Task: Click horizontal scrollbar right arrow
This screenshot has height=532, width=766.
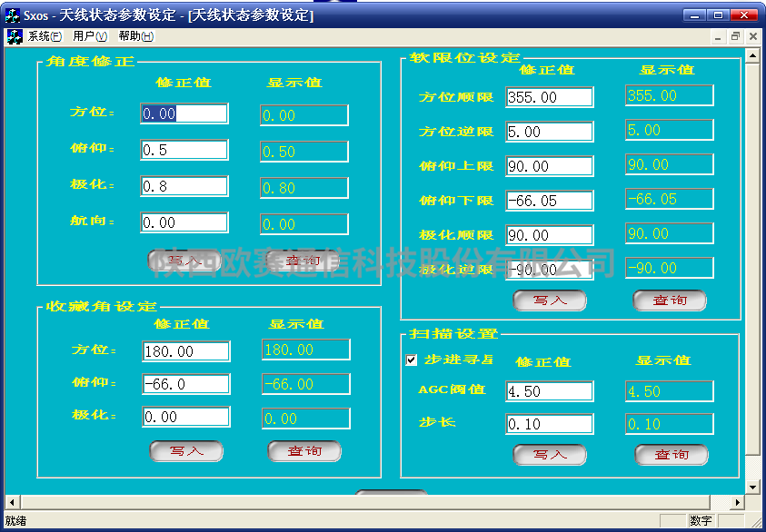Action: pyautogui.click(x=738, y=502)
